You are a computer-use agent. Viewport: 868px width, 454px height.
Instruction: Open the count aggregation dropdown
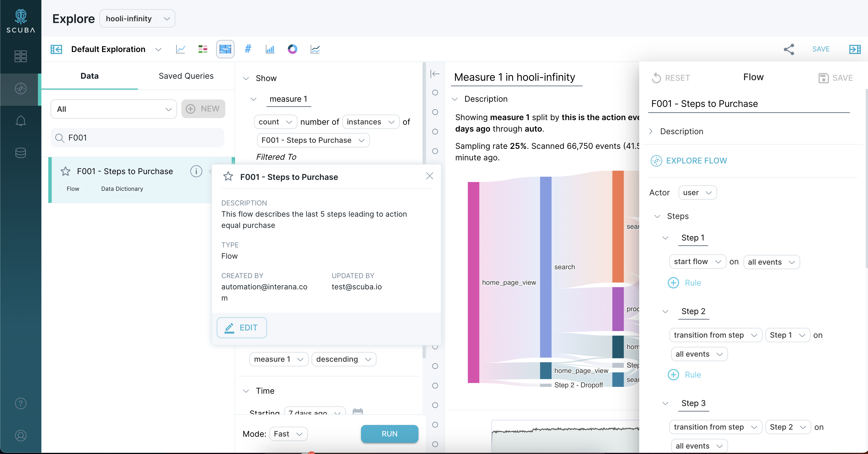tap(275, 122)
